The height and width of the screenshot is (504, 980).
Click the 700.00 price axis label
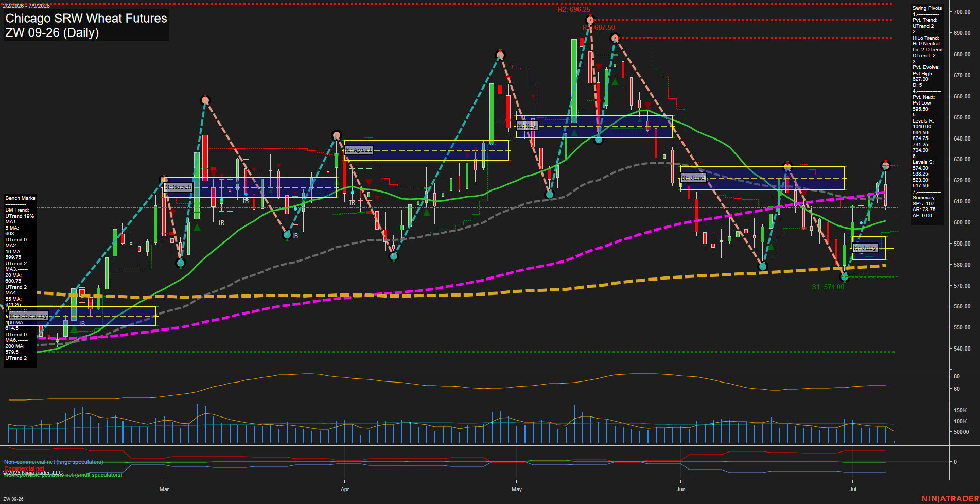coord(962,12)
